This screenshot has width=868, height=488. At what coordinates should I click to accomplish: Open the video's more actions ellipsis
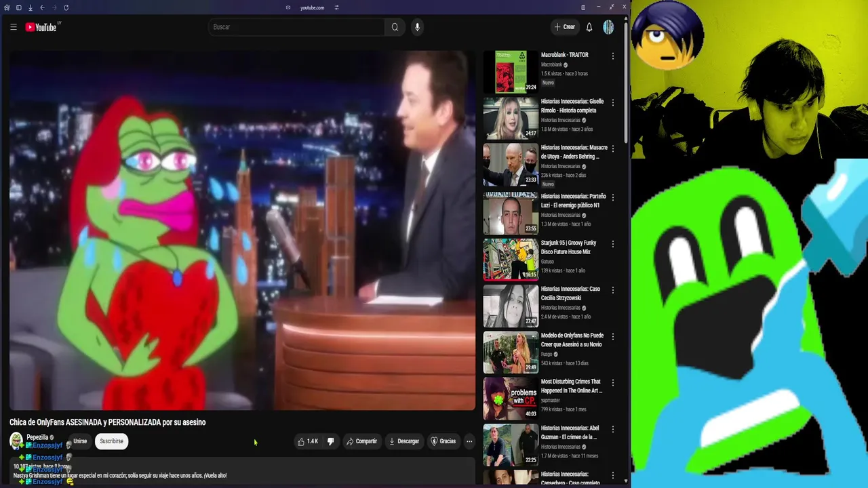click(469, 441)
